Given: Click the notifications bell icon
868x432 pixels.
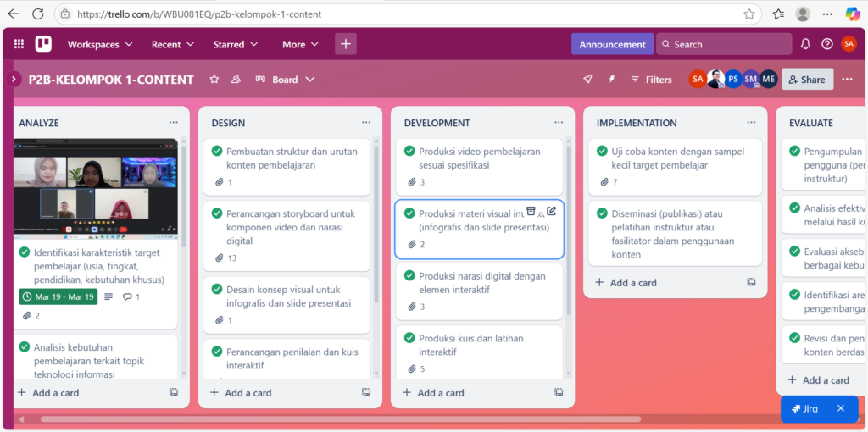Looking at the screenshot, I should click(805, 44).
